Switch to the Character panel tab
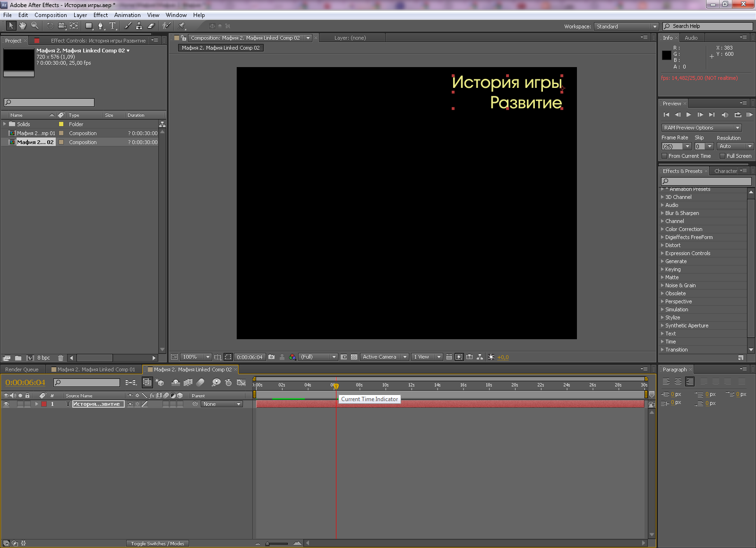The height and width of the screenshot is (548, 756). coord(726,171)
